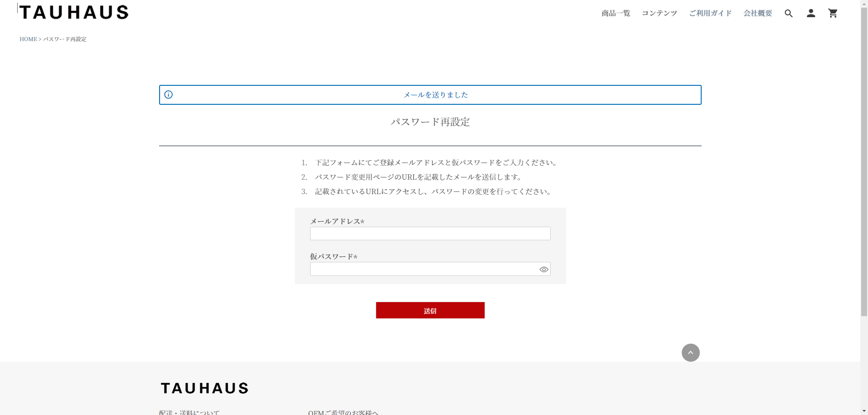Screen dimensions: 868x415
Task: Open the ご利用ガイド menu item
Action: point(710,14)
